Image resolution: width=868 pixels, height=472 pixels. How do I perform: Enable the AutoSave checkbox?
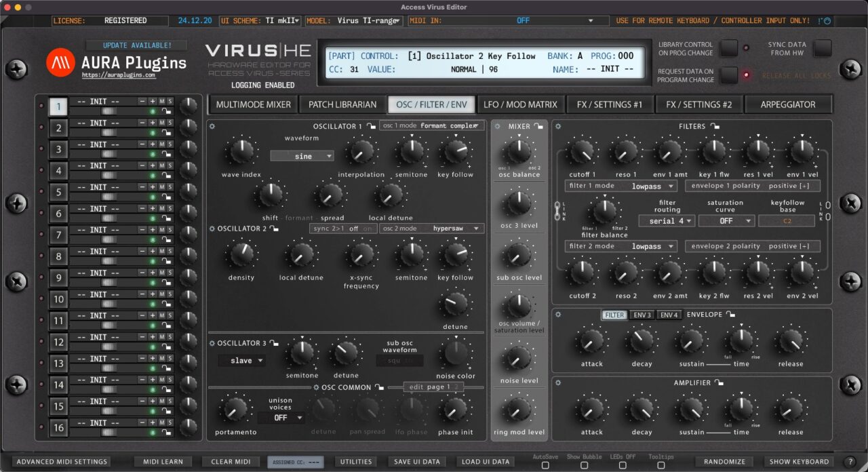[x=545, y=467]
